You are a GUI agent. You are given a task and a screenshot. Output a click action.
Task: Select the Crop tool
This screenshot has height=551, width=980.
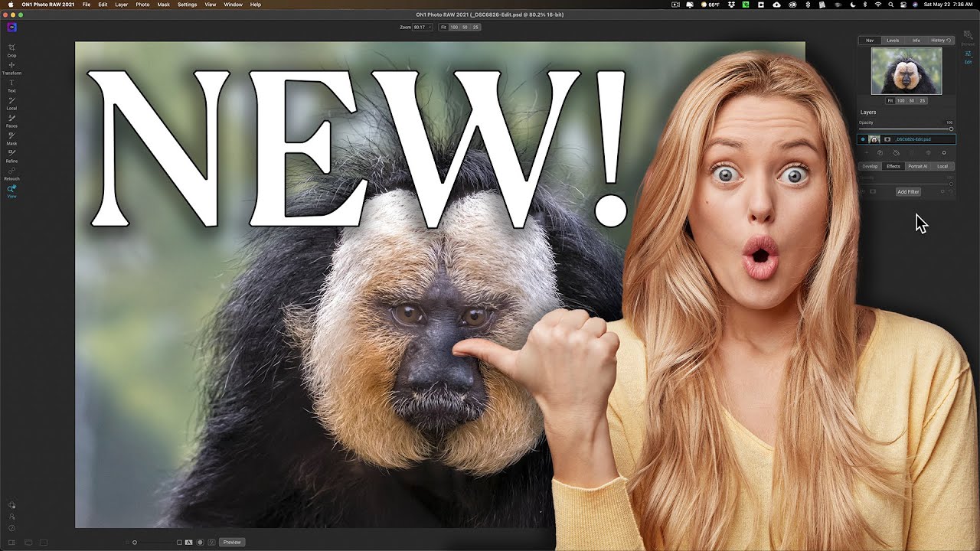click(x=11, y=50)
